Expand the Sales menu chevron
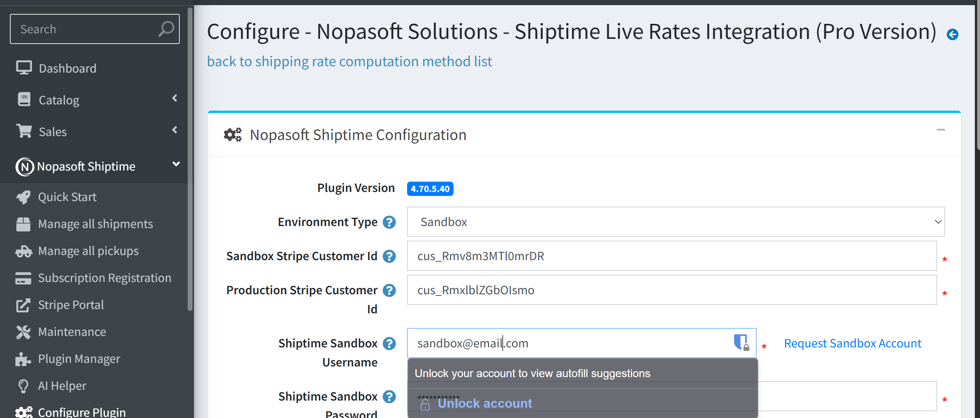 coord(175,130)
